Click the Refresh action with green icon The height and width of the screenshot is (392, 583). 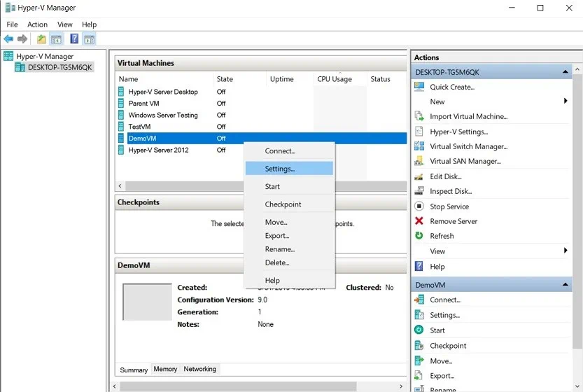tap(442, 236)
